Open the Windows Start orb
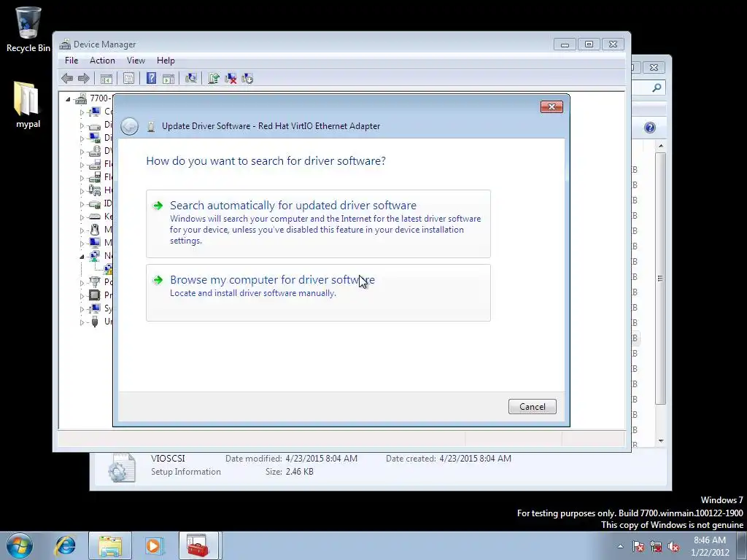This screenshot has width=747, height=560. point(20,545)
